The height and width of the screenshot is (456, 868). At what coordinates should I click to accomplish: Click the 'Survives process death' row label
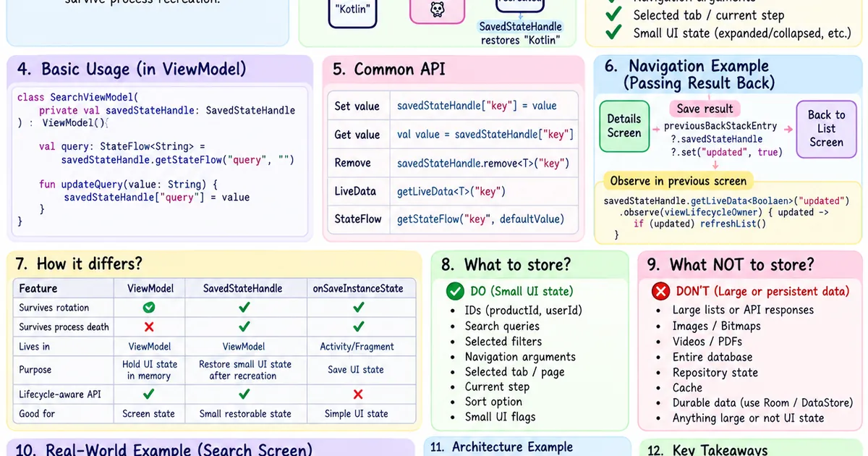point(64,326)
